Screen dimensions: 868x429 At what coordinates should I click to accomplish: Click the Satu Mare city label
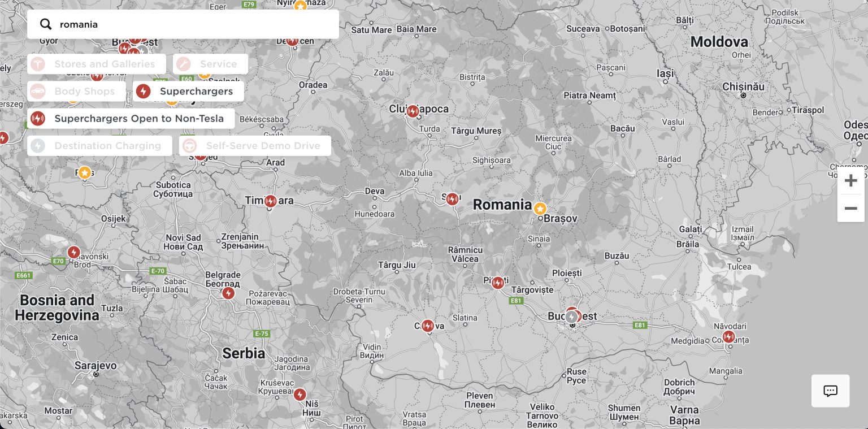[371, 29]
